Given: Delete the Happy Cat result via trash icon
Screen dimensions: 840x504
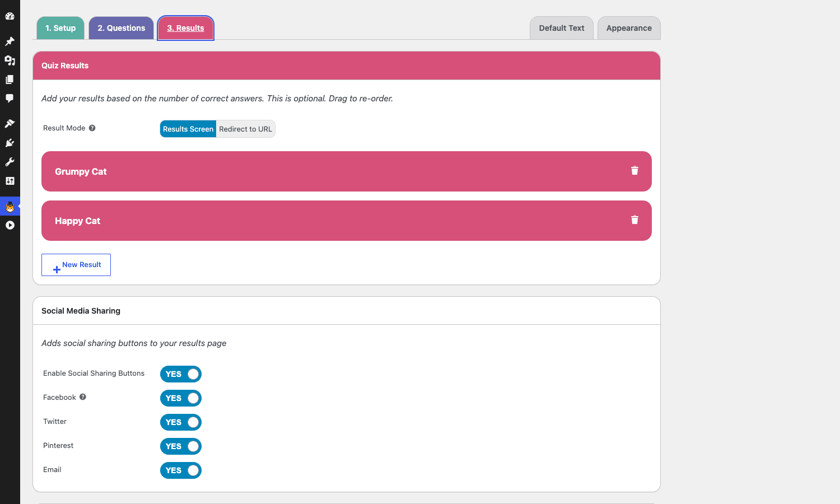Looking at the screenshot, I should pos(634,220).
